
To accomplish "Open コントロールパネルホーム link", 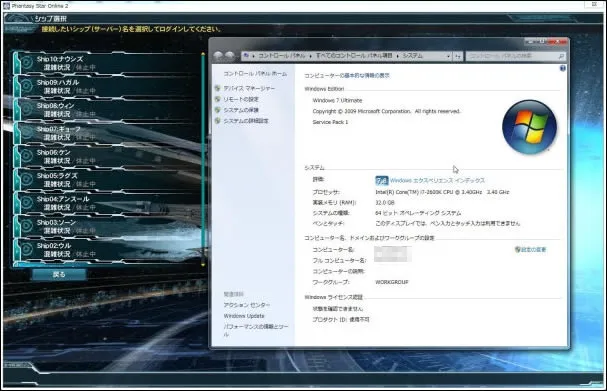I will click(255, 73).
